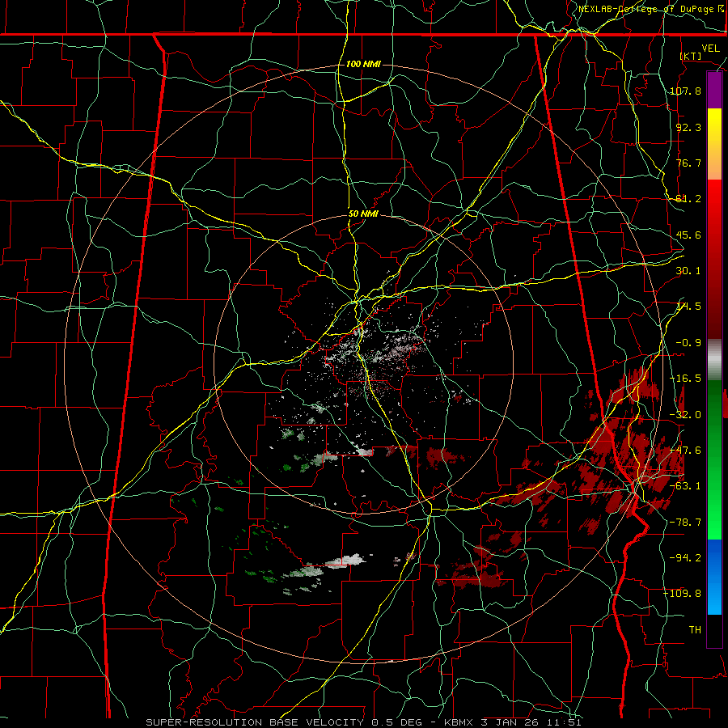Select the 14.5 value on the velocity scale
This screenshot has height=728, width=728.
[688, 307]
